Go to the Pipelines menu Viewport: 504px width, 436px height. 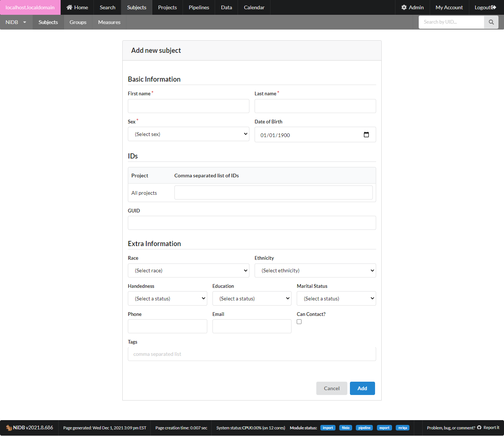[199, 7]
